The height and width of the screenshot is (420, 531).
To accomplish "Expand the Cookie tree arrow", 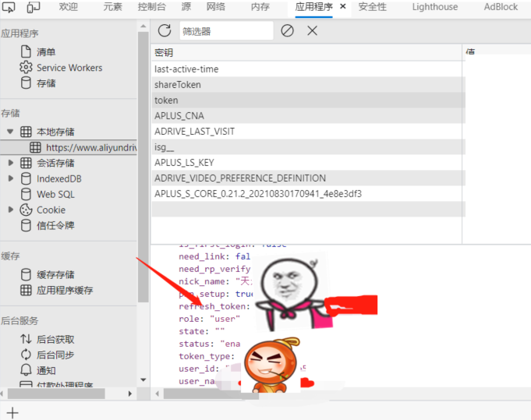I will (x=10, y=210).
